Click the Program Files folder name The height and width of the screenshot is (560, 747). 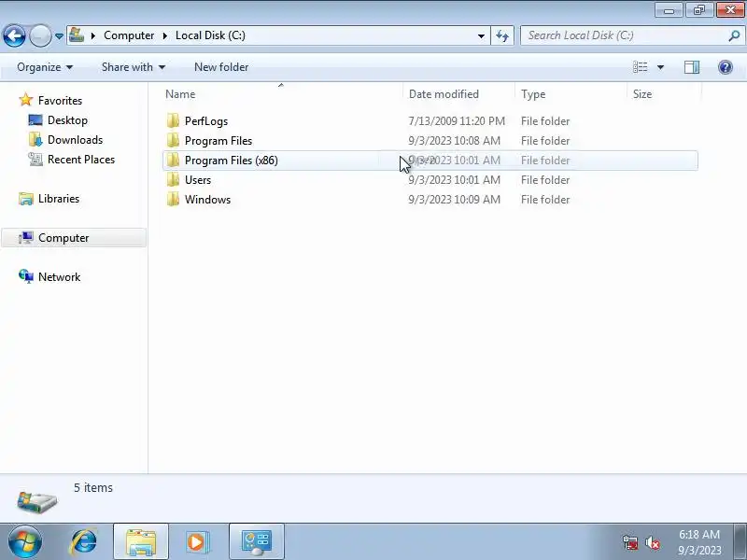coord(218,141)
